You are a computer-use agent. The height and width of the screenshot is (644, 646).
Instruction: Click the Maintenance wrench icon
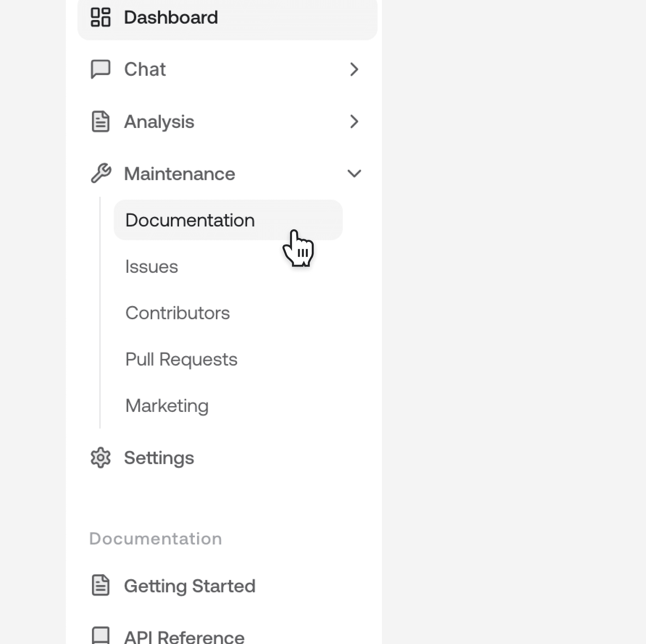[x=100, y=173]
